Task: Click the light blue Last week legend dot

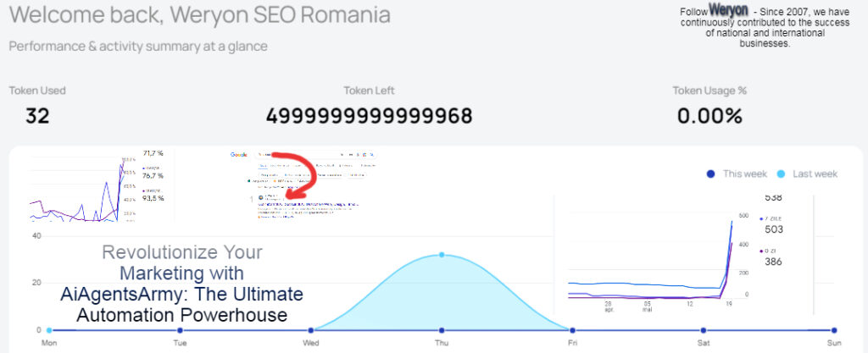Action: (x=781, y=174)
